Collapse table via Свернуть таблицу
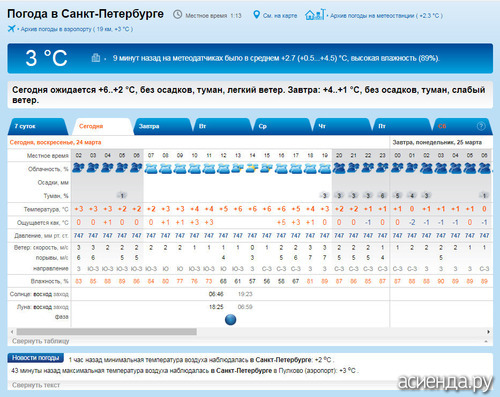The height and width of the screenshot is (397, 500). 41,341
